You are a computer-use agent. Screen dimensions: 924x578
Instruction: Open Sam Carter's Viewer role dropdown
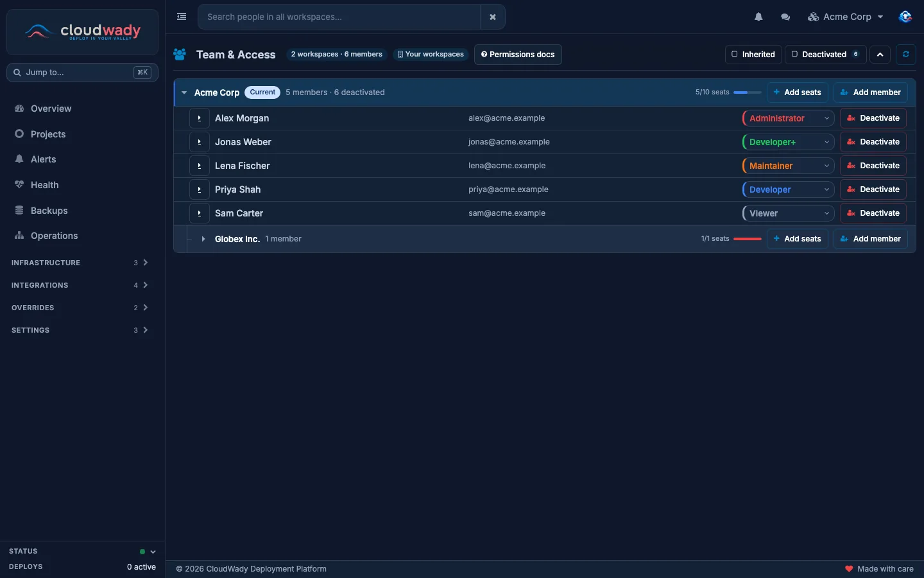[x=789, y=213]
